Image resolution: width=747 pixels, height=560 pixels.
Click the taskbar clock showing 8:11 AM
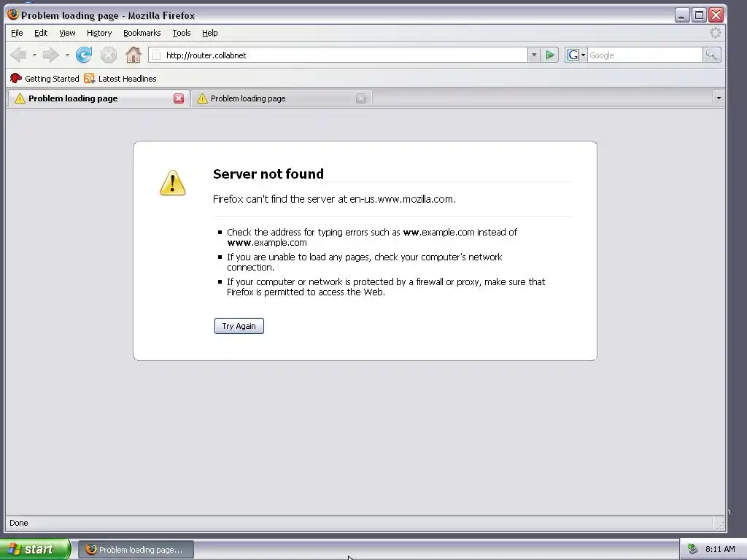pos(720,549)
